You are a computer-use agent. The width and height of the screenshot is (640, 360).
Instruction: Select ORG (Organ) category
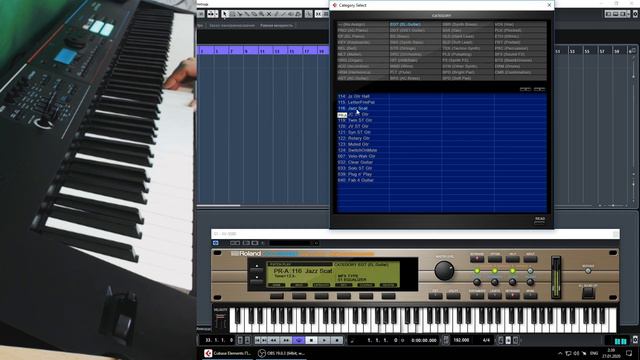363,60
